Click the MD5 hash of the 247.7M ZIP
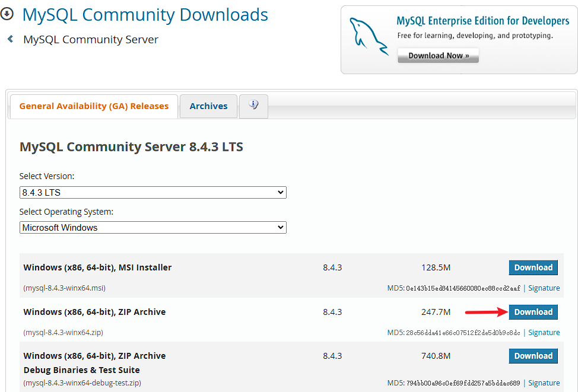Viewport: 578px width, 392px height. click(x=463, y=333)
